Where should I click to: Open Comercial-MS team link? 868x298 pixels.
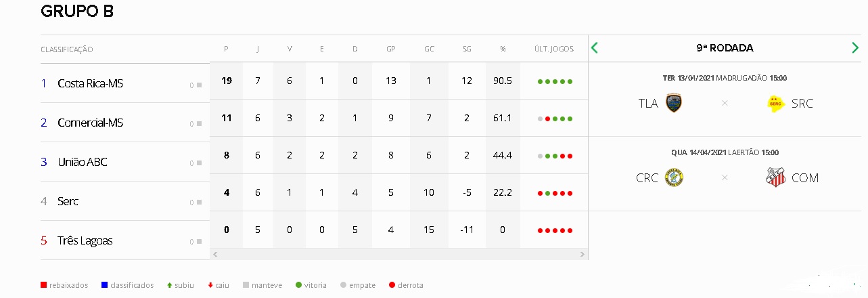click(x=91, y=123)
